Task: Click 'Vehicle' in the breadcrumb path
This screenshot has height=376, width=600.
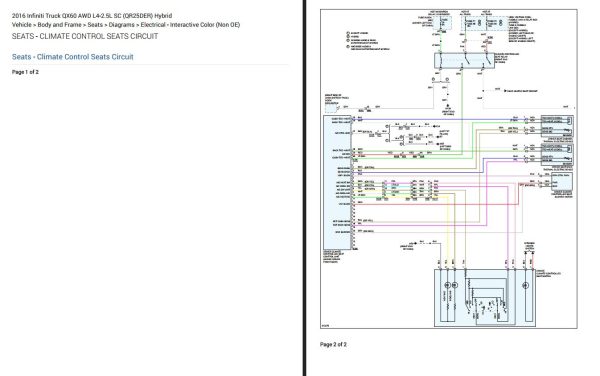Action: point(22,25)
